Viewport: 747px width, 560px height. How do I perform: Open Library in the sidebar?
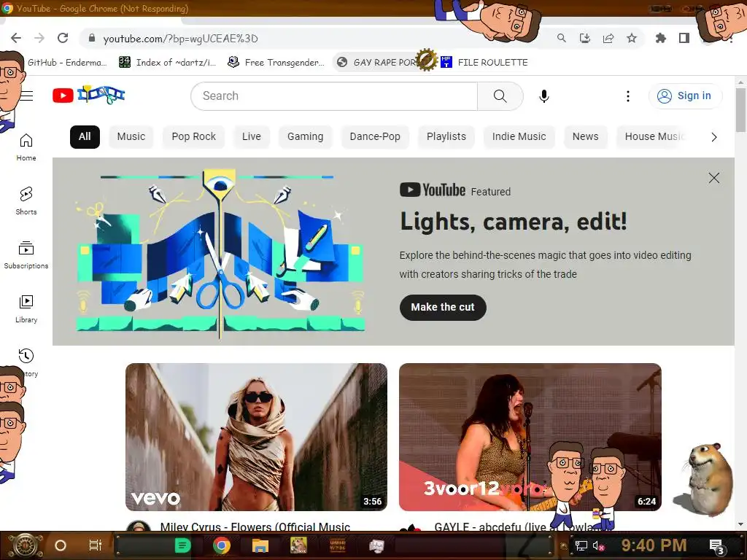[x=26, y=308]
